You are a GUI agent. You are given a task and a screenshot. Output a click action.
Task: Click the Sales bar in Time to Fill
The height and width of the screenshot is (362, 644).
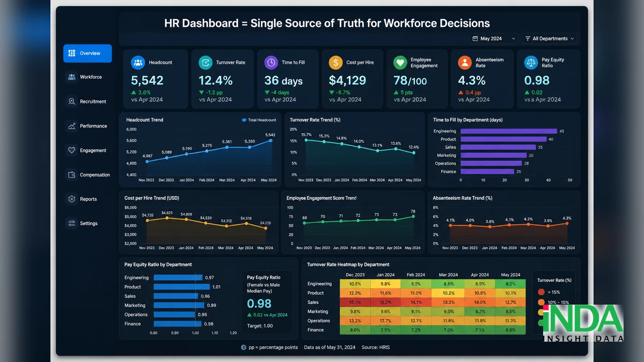click(497, 147)
